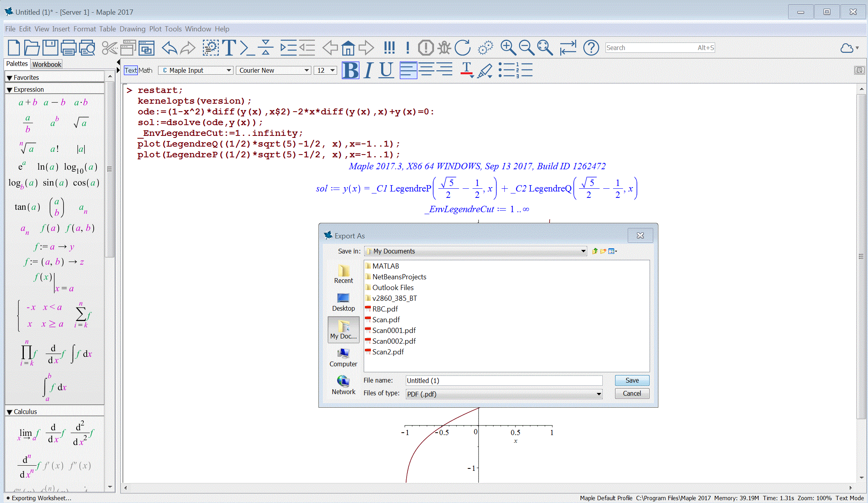Go up one level in Export As dialog

(594, 251)
